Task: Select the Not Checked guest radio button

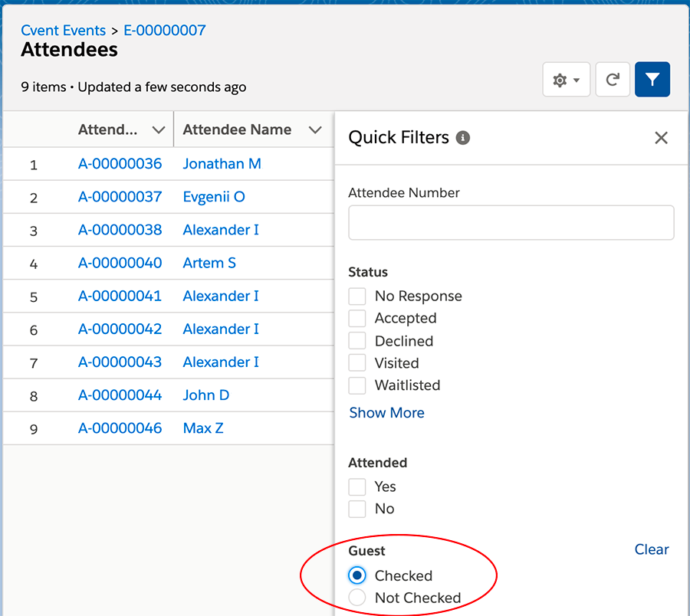Action: [357, 598]
